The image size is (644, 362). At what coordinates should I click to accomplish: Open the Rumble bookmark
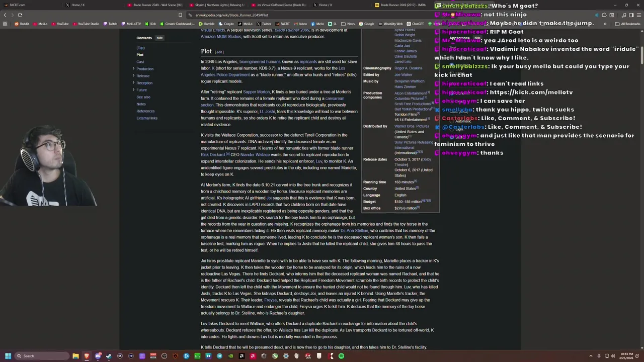[x=207, y=24]
